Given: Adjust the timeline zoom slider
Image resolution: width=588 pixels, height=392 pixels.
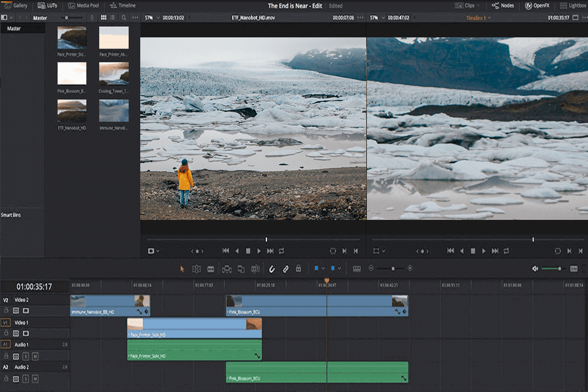Looking at the screenshot, I should tap(393, 268).
